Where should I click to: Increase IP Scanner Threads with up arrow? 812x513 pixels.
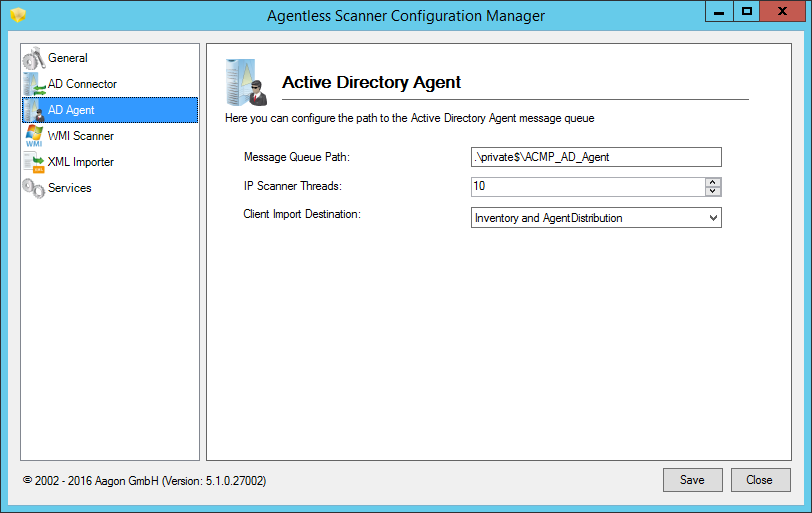pos(713,182)
